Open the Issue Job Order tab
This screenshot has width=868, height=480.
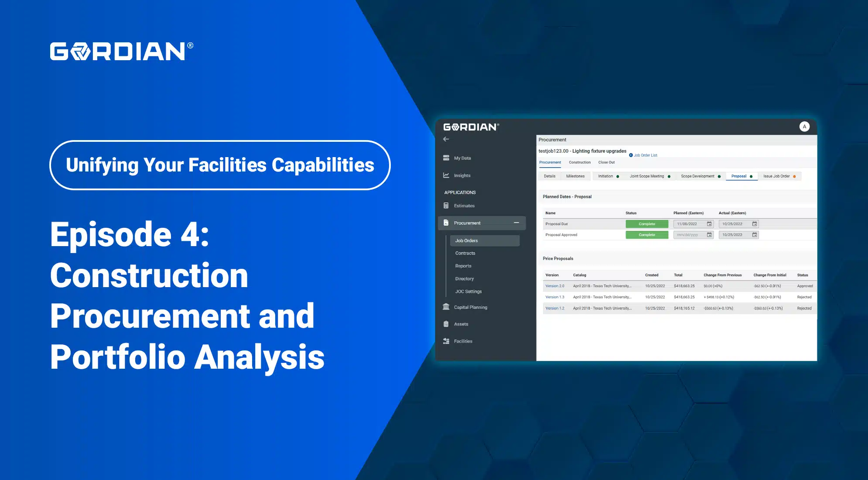(779, 176)
